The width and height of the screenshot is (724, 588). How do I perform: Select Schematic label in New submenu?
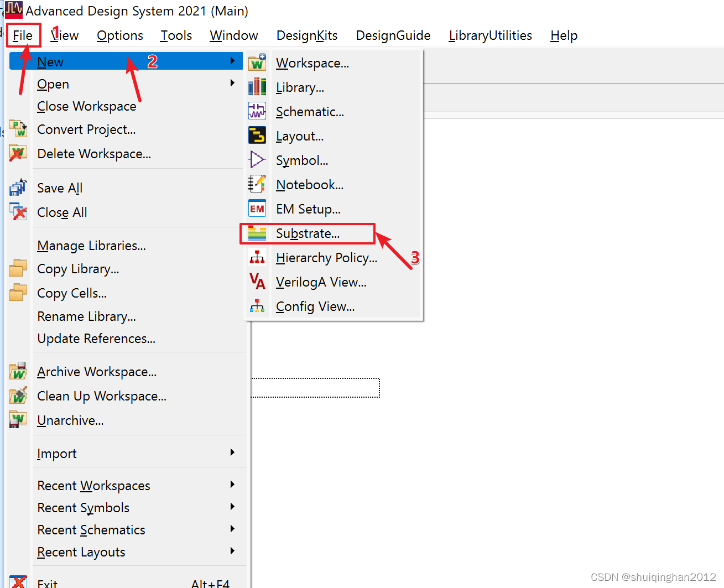pos(310,112)
